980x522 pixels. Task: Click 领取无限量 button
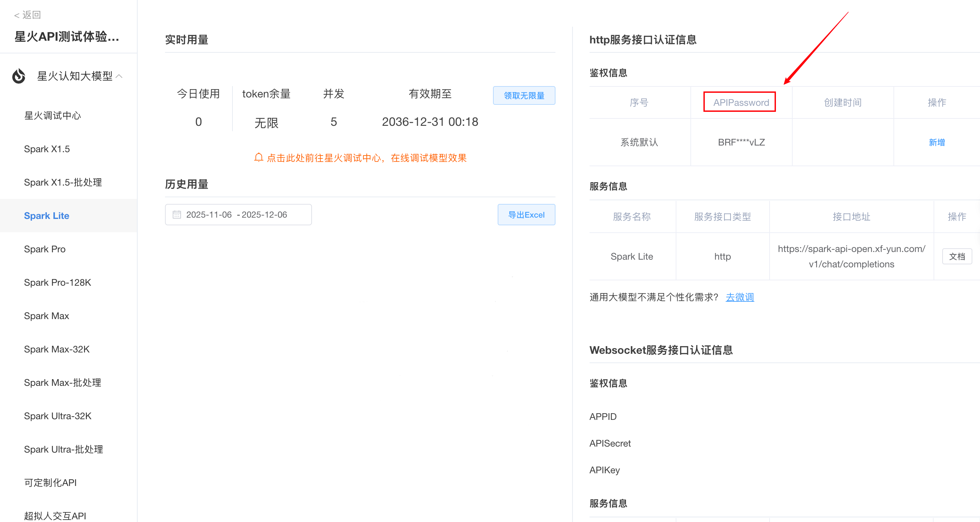coord(524,95)
